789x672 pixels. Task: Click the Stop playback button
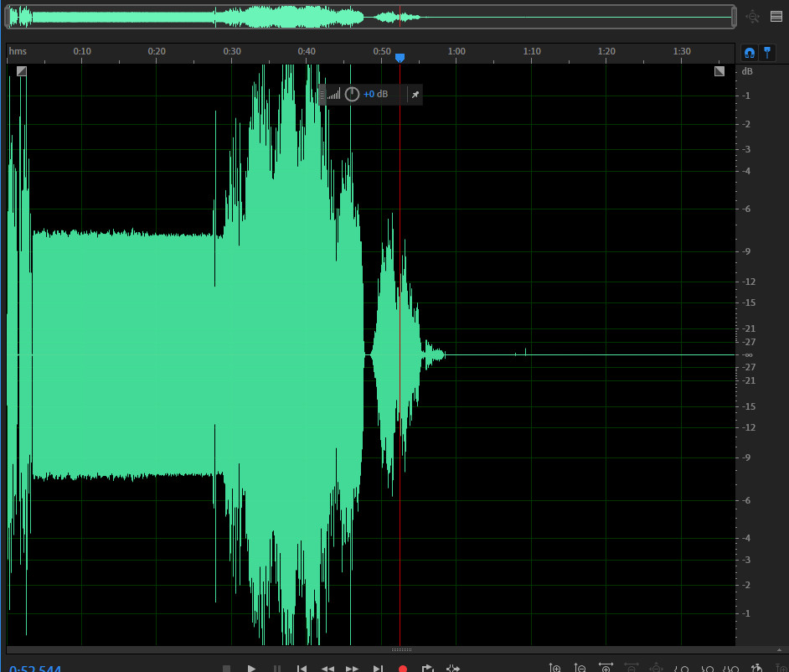point(226,669)
